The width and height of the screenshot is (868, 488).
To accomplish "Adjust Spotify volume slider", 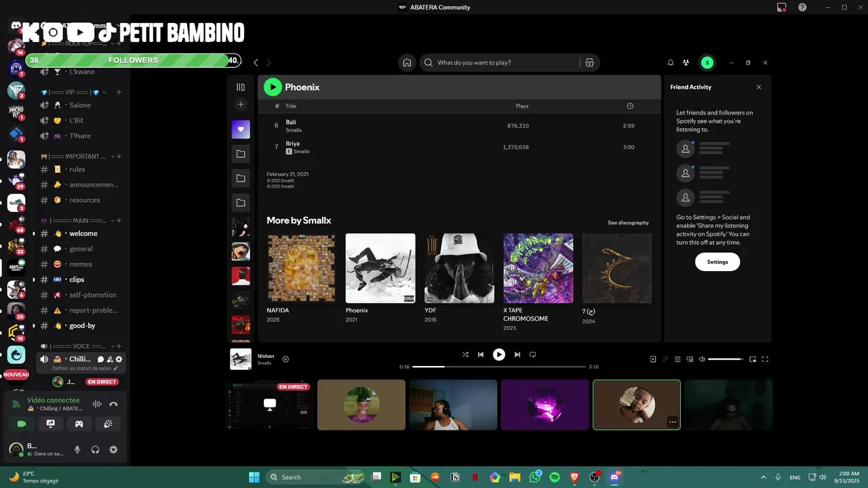I will (726, 359).
